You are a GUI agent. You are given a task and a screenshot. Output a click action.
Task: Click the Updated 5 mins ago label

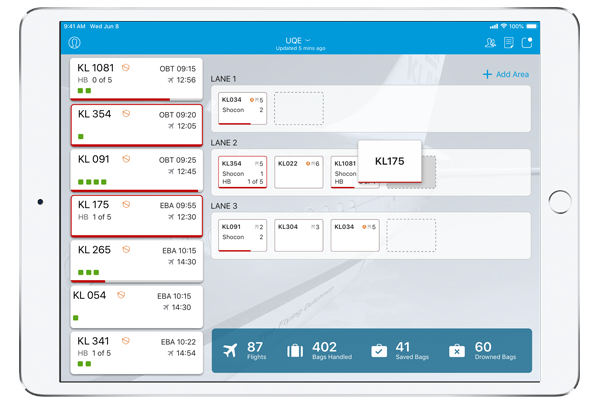(x=300, y=48)
